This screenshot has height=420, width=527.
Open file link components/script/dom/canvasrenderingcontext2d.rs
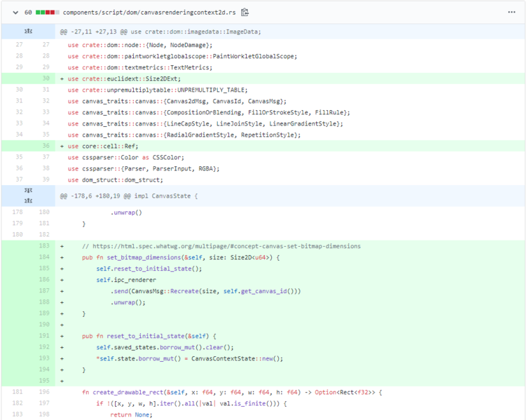(149, 13)
